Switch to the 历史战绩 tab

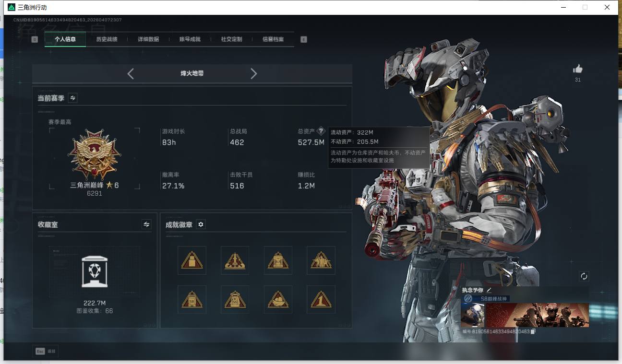coord(107,39)
